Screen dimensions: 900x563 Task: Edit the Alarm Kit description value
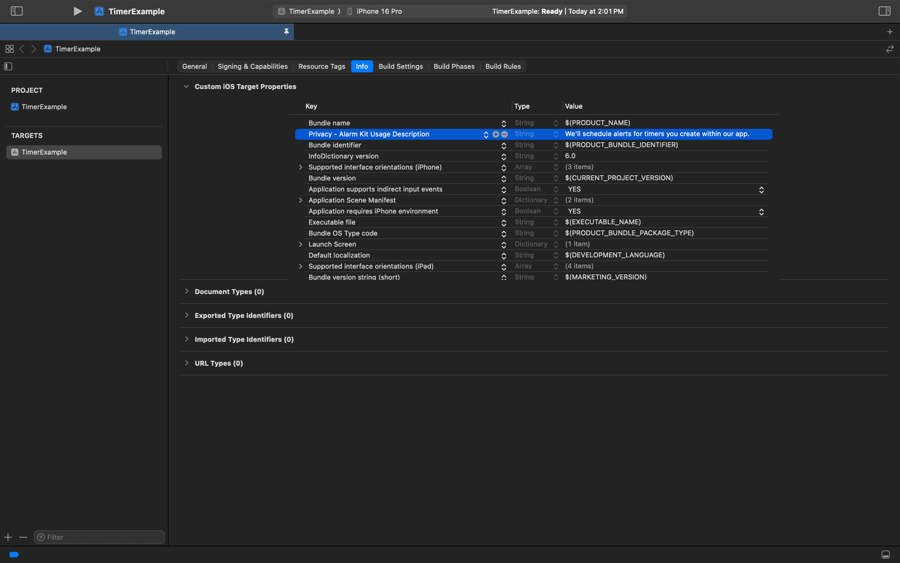[657, 134]
